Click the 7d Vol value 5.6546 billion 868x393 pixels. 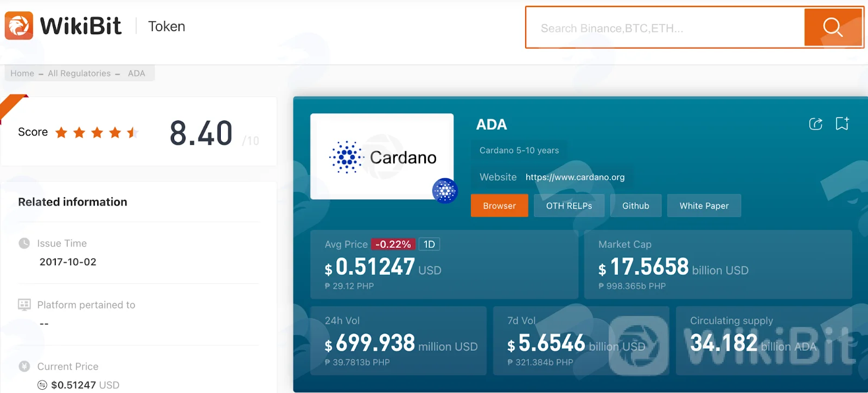[x=576, y=344]
